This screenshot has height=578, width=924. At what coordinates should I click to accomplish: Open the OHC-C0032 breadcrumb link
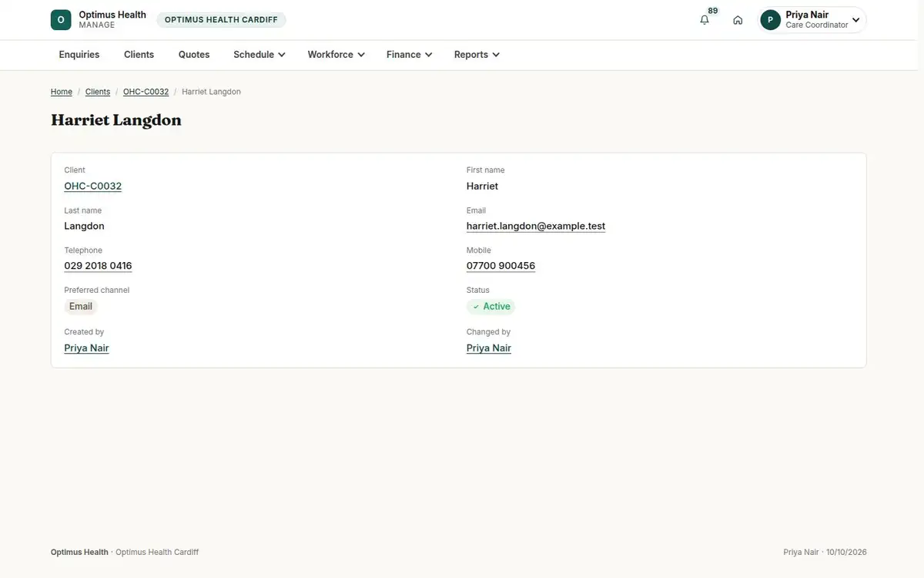tap(146, 92)
